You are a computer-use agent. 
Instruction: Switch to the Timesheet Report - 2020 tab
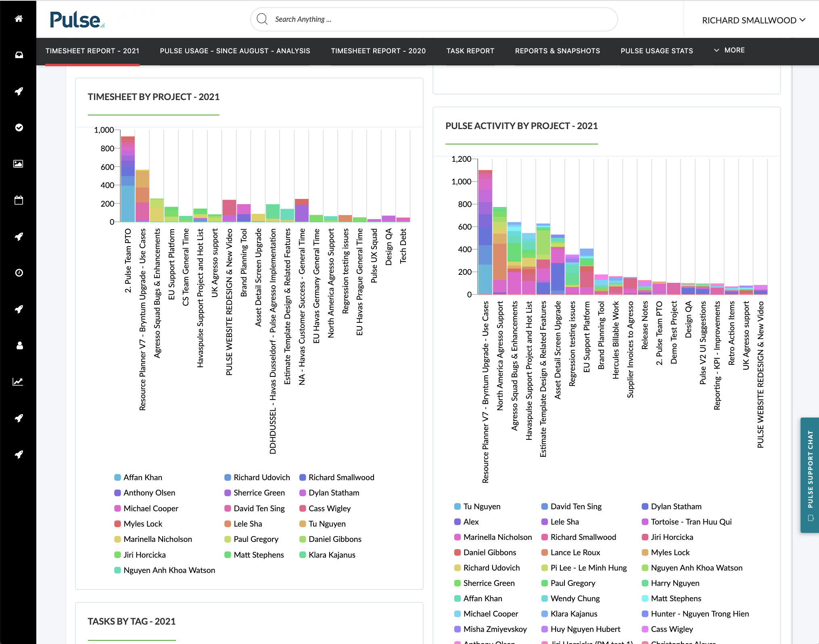coord(378,51)
